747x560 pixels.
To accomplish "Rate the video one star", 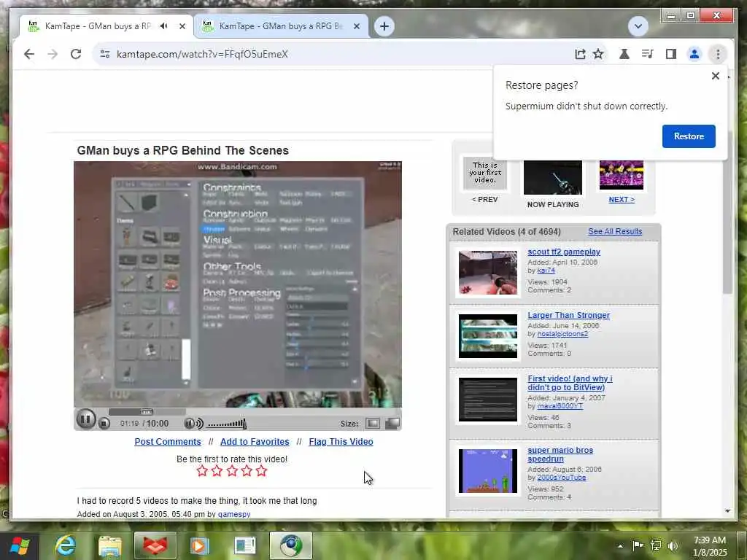I will 202,471.
